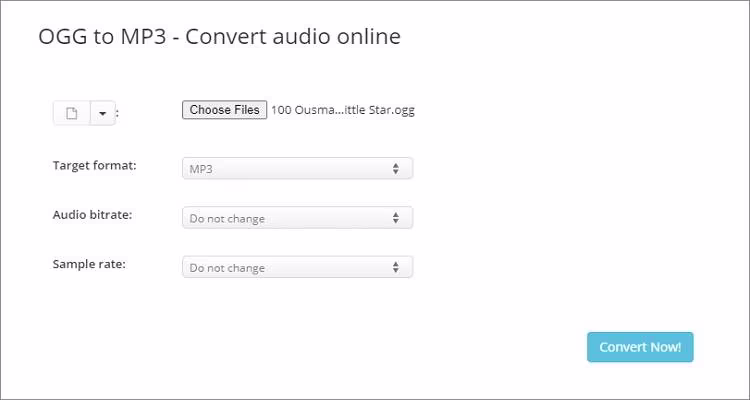
Task: Click Do not change text in Sample rate
Action: coord(227,268)
